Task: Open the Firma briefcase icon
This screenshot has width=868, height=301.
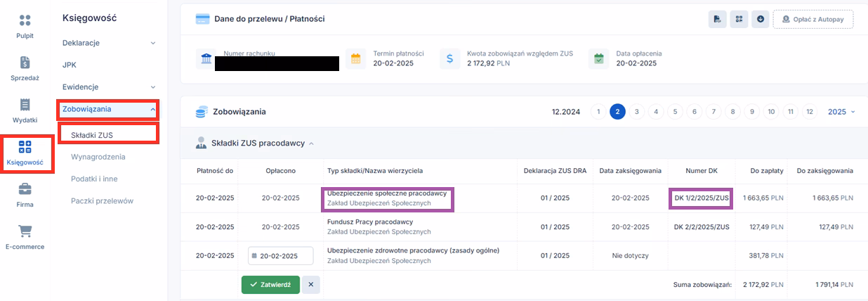Action: 25,189
